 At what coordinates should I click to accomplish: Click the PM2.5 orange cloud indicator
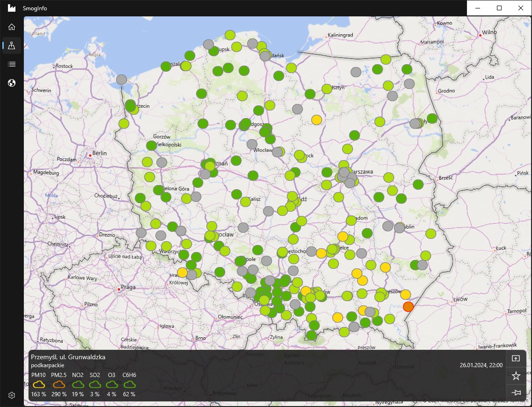[58, 385]
